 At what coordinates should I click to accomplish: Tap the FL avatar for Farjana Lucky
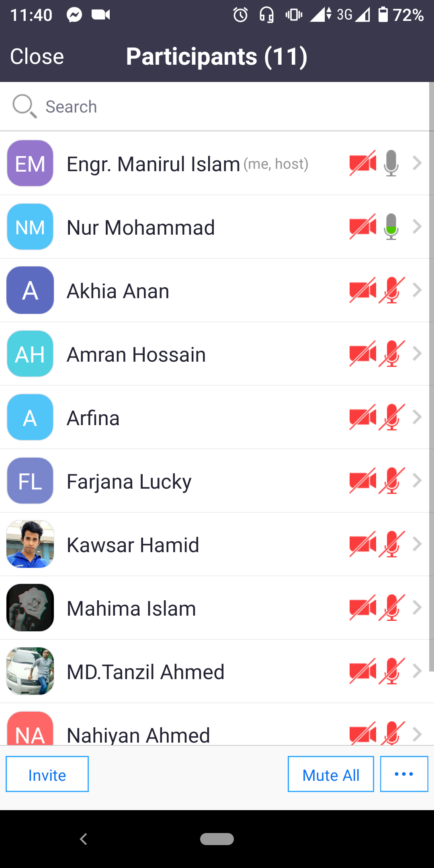[x=30, y=481]
